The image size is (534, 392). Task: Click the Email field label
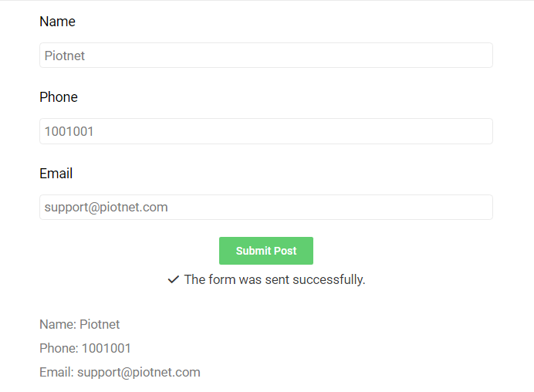(x=56, y=174)
